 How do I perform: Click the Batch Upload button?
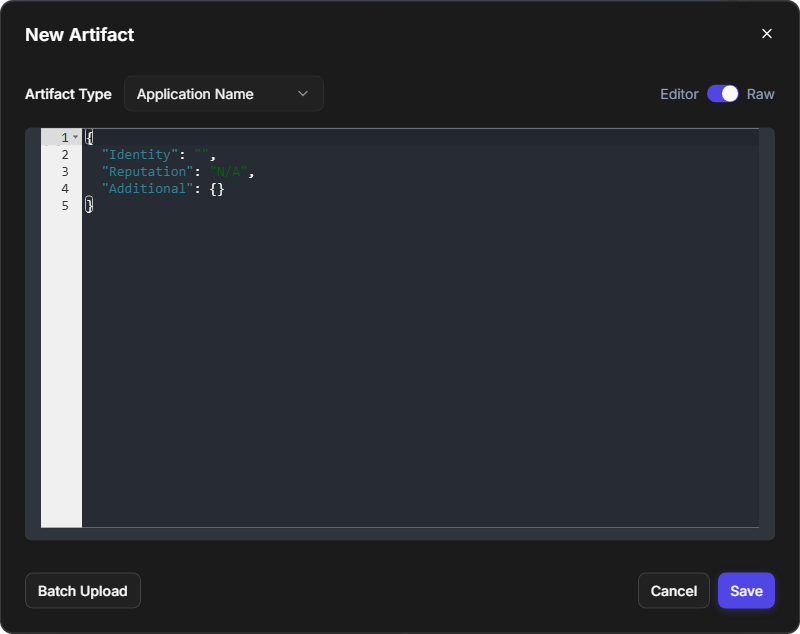pyautogui.click(x=83, y=591)
